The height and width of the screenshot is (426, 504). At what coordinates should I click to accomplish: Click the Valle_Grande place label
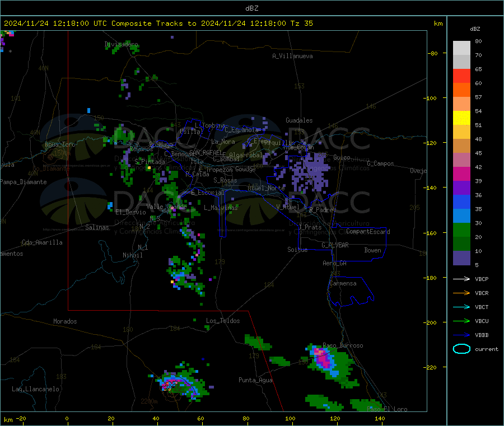coord(166,206)
